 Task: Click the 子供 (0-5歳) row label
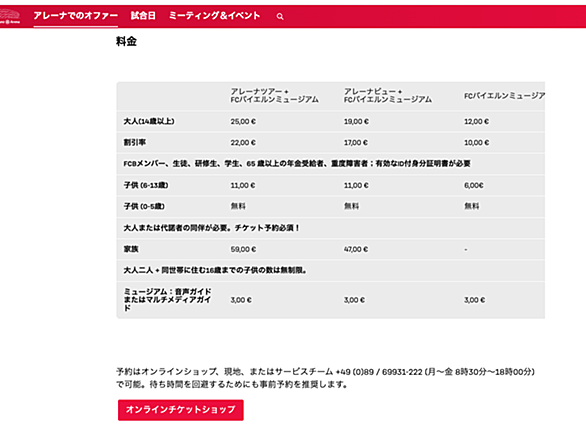[144, 206]
